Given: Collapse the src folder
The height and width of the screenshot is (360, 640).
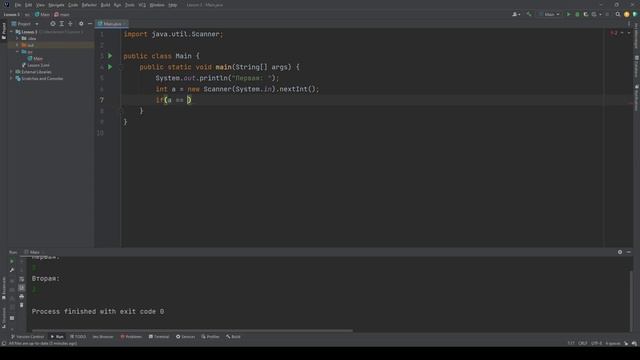Looking at the screenshot, I should 18,52.
